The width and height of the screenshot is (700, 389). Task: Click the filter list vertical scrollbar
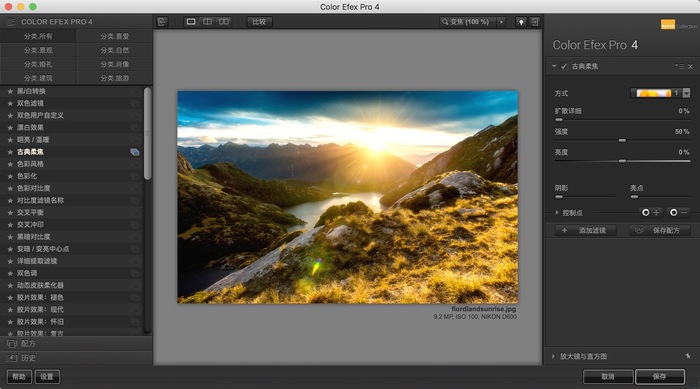point(147,133)
